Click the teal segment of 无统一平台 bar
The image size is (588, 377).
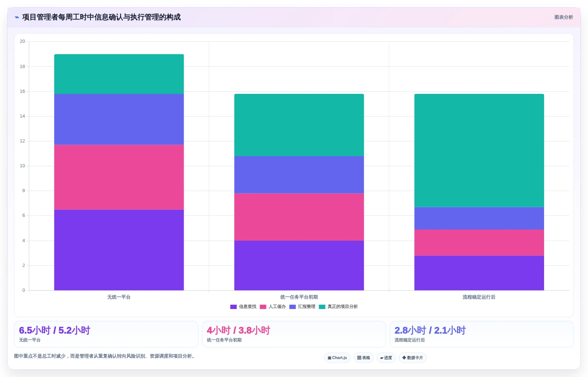pyautogui.click(x=119, y=74)
